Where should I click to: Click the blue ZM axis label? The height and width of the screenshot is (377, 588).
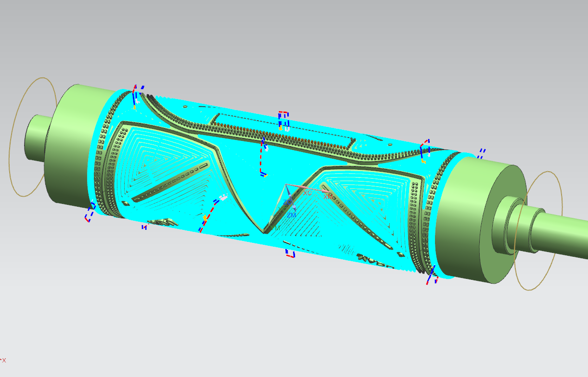tap(291, 215)
